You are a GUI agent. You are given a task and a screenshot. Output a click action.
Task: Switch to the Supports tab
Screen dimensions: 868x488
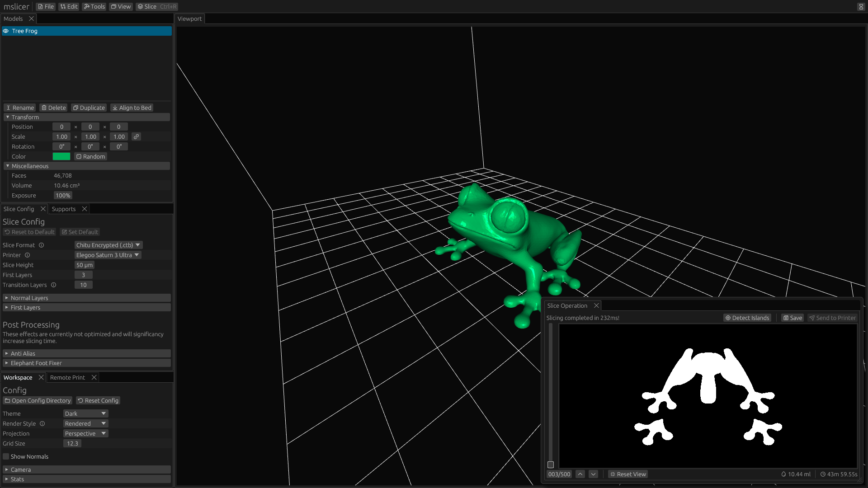click(x=63, y=209)
